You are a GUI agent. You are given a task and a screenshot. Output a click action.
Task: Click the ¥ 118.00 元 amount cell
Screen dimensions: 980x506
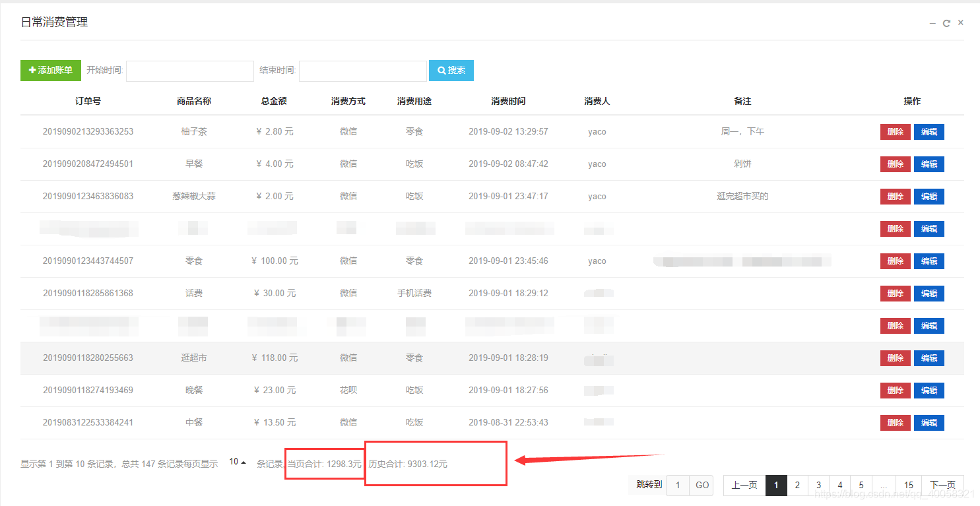[275, 358]
